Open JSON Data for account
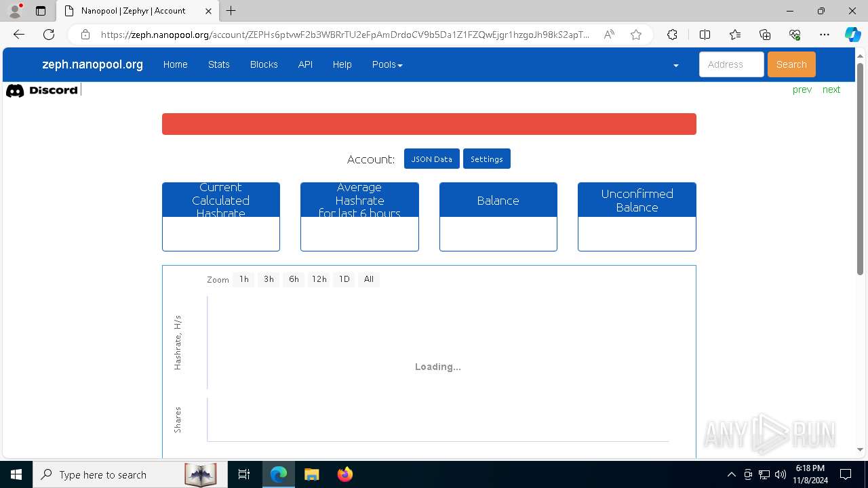 (432, 159)
